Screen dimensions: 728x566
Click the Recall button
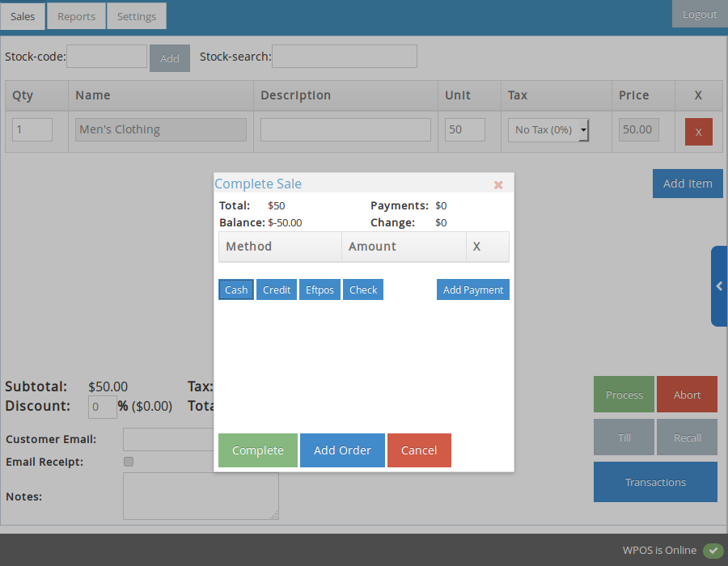pos(687,437)
